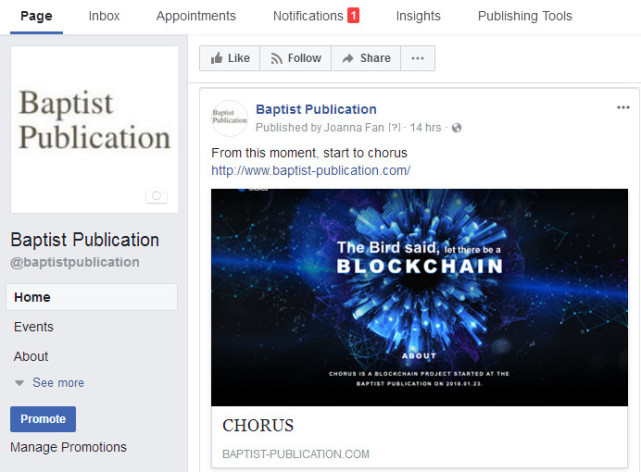
Task: Switch to the Inbox tab
Action: (104, 16)
